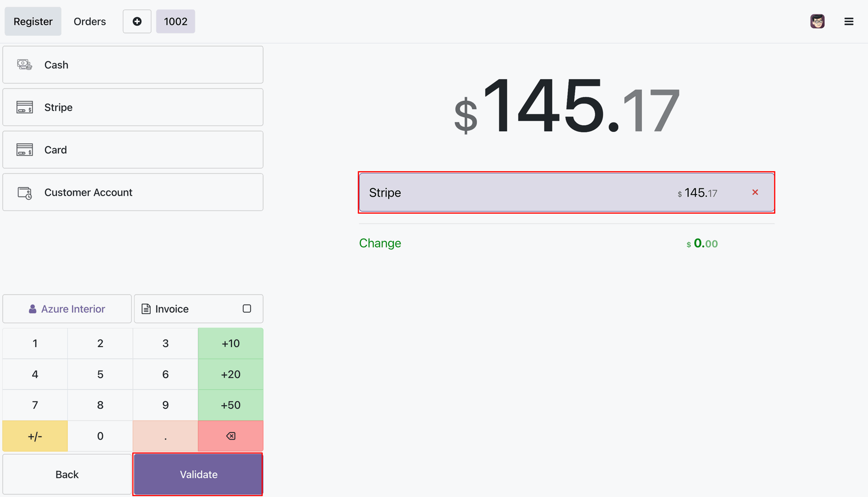Add +10 using the green key
The height and width of the screenshot is (497, 868).
(231, 343)
